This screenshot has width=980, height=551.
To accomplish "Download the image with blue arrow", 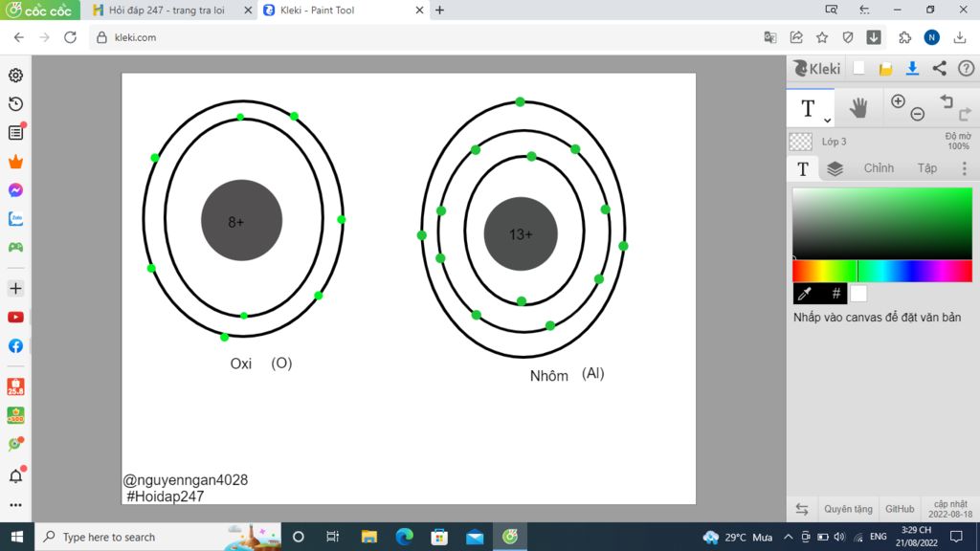I will pos(912,68).
